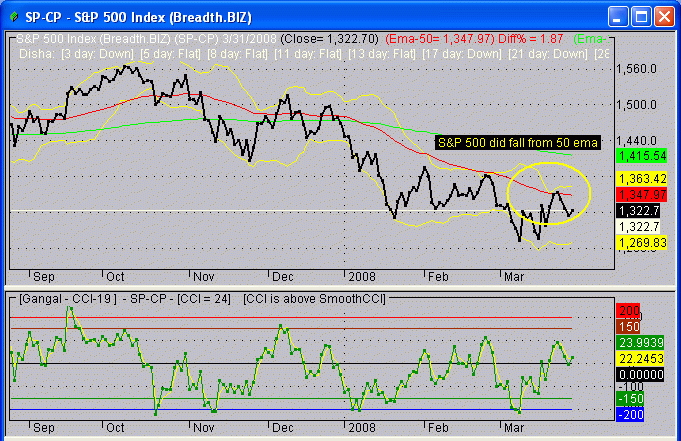Click the 'Sep' label on CCI panel axis
This screenshot has width=681, height=441.
click(44, 428)
